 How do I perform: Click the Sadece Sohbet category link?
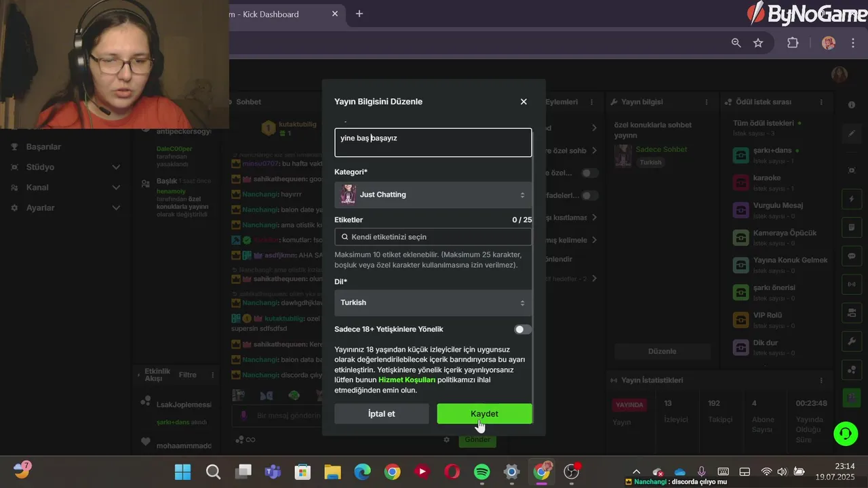661,149
